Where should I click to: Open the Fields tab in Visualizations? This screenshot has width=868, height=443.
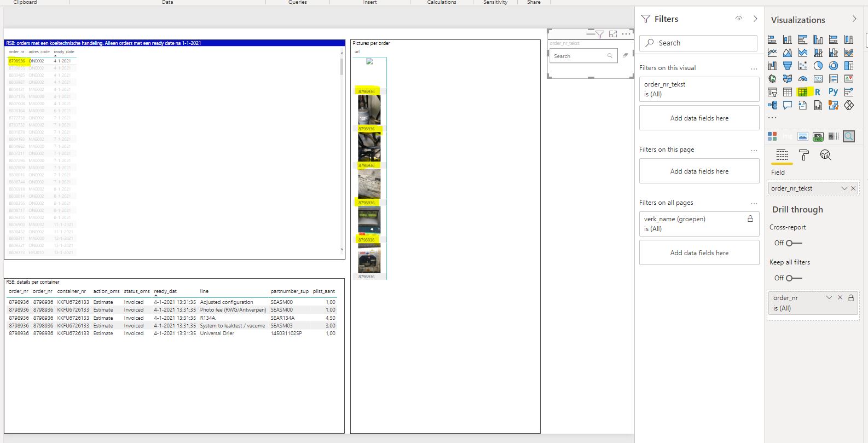(x=782, y=155)
